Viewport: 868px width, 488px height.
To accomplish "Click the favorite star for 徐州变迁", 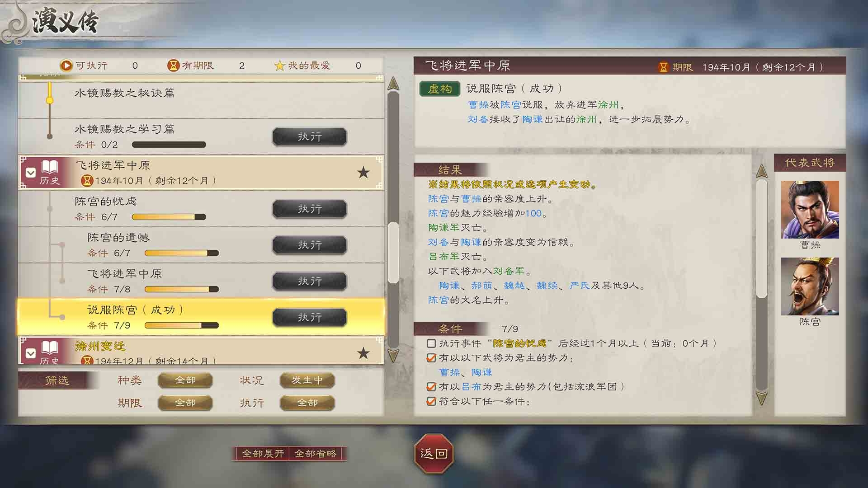I will click(x=363, y=353).
